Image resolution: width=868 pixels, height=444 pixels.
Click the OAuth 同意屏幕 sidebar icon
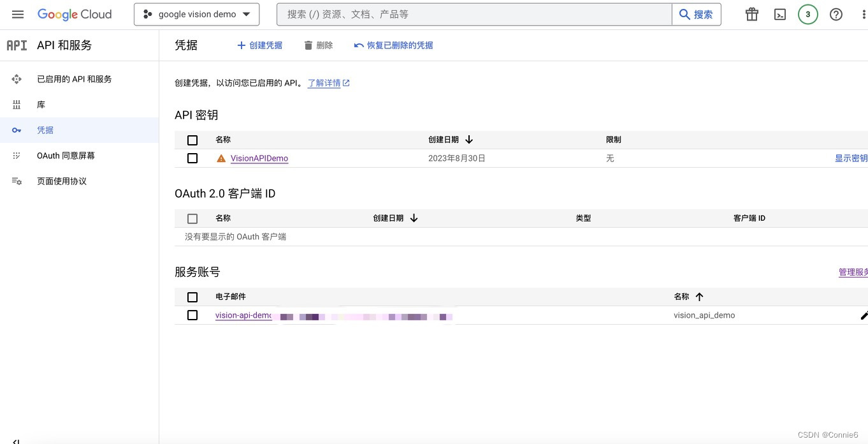click(x=17, y=156)
